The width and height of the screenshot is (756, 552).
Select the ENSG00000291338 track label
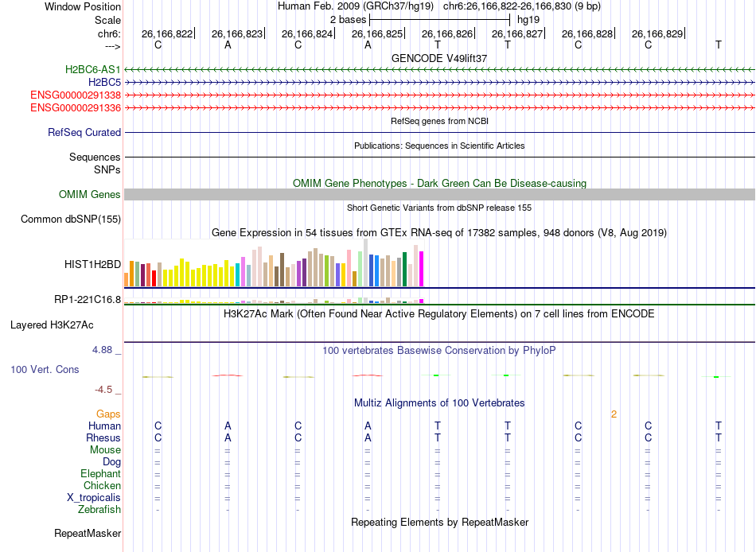[76, 95]
